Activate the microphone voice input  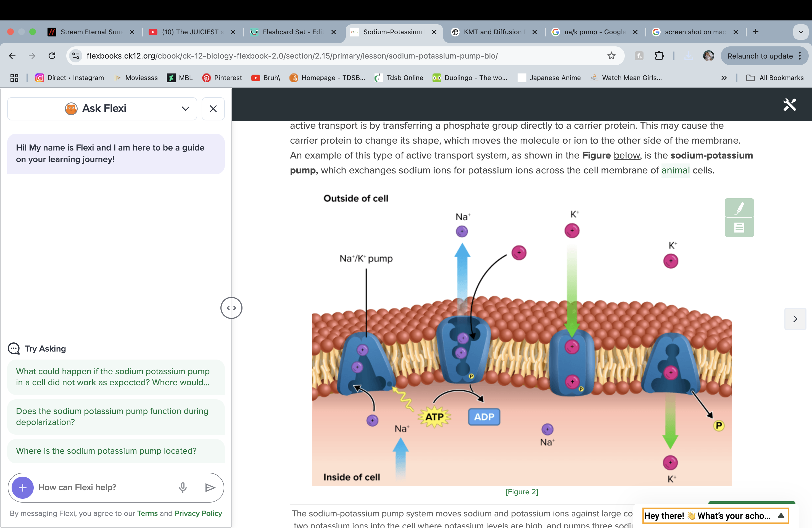(183, 487)
